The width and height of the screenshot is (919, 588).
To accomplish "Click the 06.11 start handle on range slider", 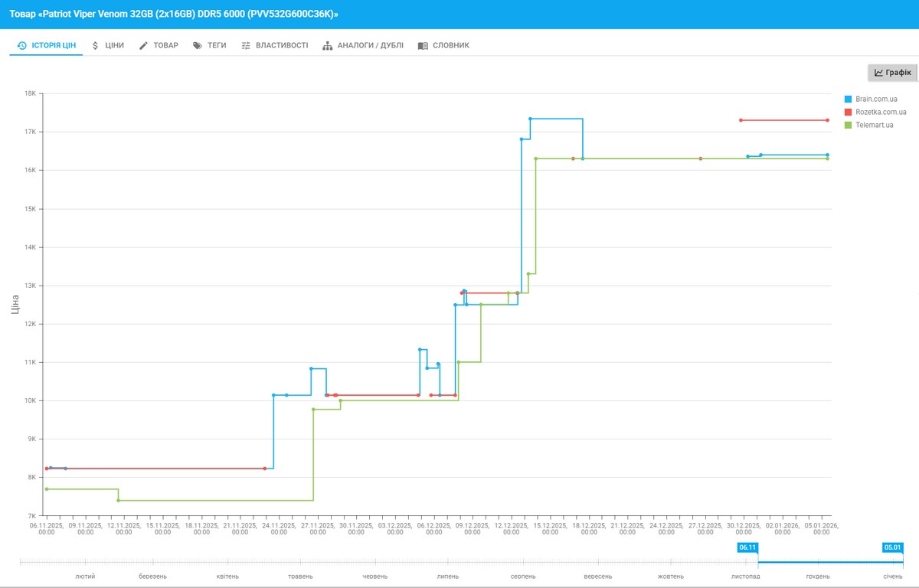I will tap(747, 547).
